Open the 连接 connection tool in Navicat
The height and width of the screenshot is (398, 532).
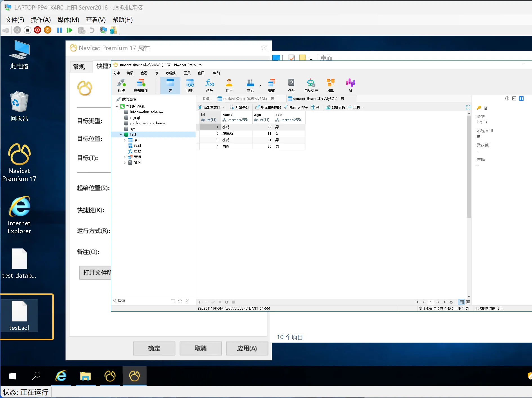tap(121, 86)
